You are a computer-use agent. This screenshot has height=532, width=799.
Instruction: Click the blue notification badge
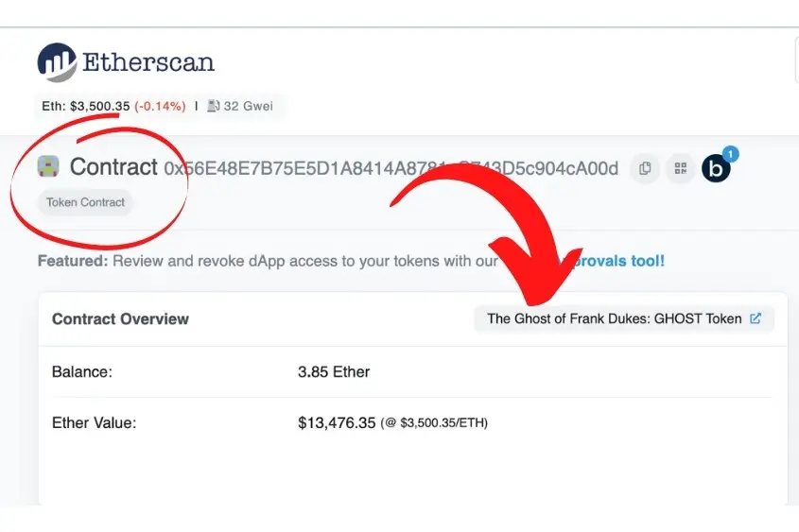731,154
